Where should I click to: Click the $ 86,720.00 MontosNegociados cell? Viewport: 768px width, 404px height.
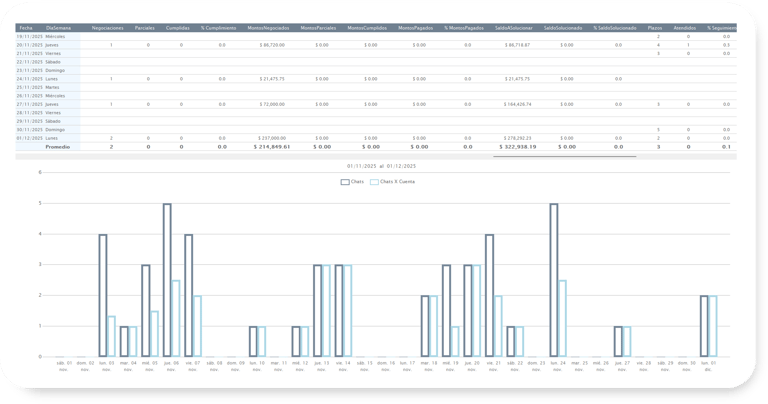(x=272, y=45)
